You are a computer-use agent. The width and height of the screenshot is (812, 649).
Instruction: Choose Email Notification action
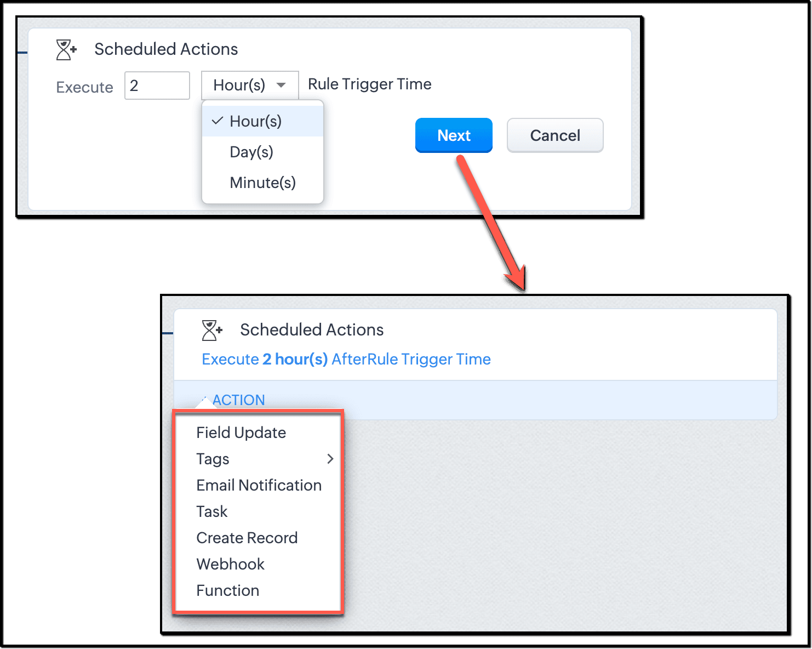(x=259, y=485)
